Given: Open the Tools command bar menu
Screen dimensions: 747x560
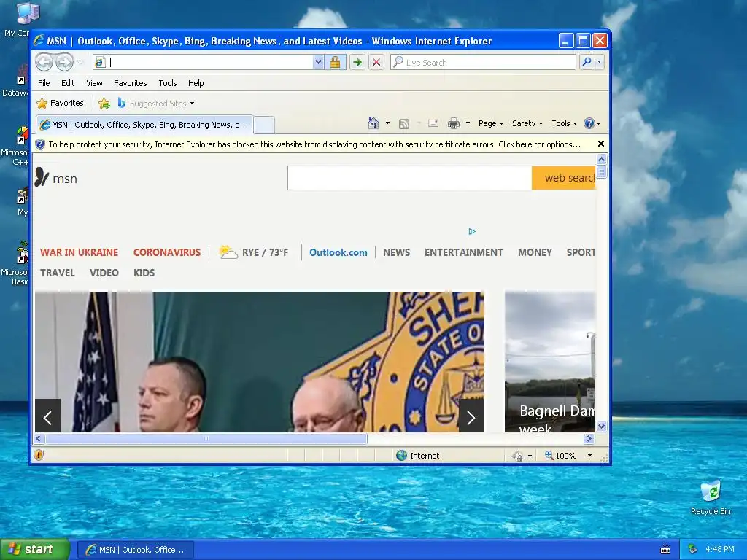Looking at the screenshot, I should (x=564, y=123).
